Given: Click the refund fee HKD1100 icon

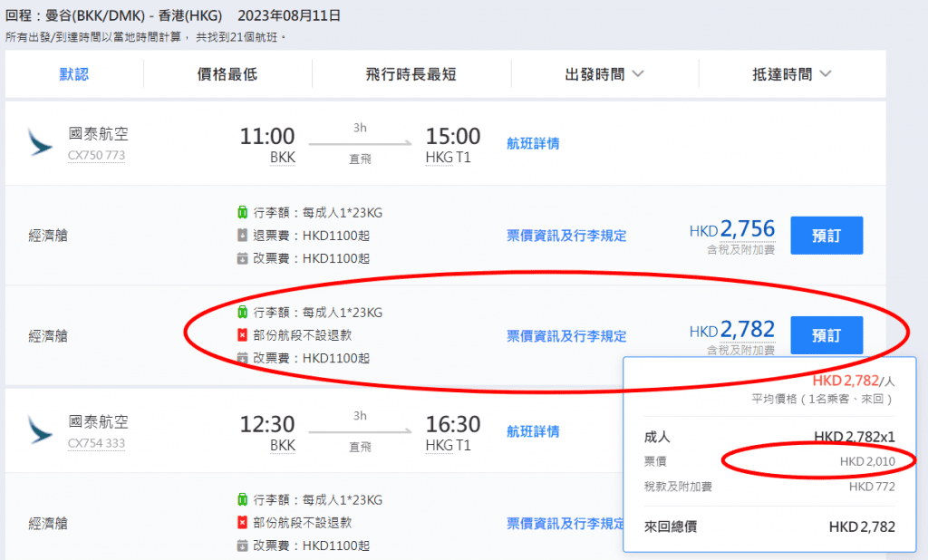Looking at the screenshot, I should 242,236.
